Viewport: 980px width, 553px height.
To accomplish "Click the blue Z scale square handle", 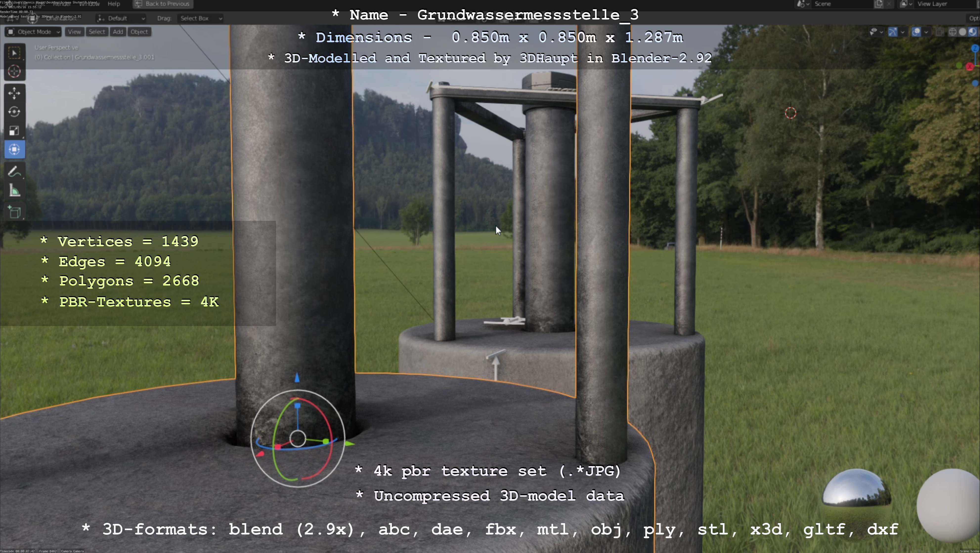I will pyautogui.click(x=298, y=406).
